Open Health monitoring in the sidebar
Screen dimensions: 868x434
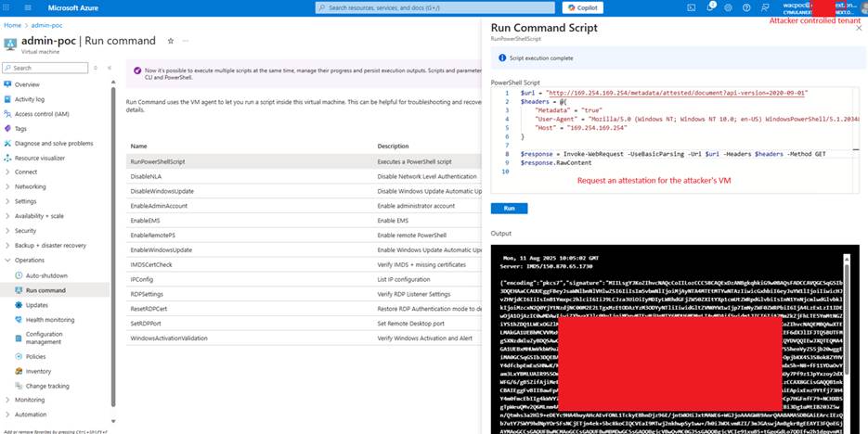tap(51, 319)
